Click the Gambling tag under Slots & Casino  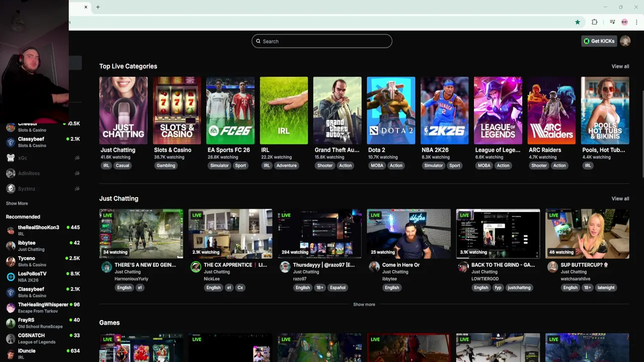tap(166, 165)
